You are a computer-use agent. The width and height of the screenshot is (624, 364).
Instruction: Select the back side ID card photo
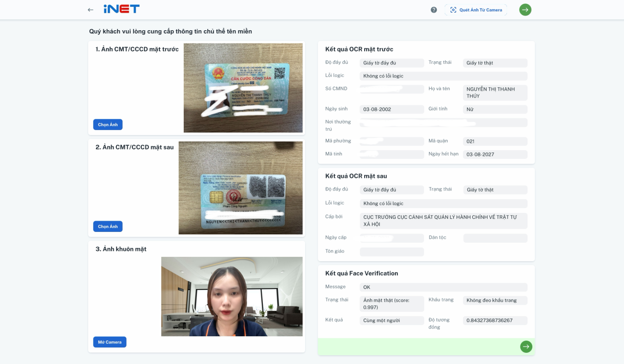coord(240,188)
